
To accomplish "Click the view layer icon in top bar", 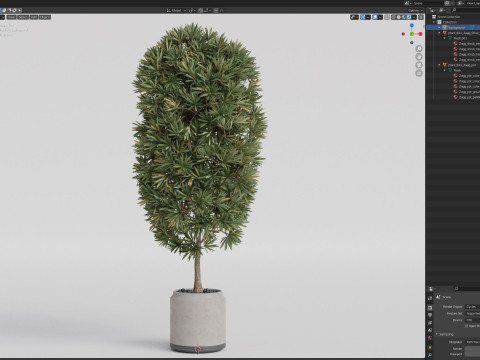I will point(461,3).
